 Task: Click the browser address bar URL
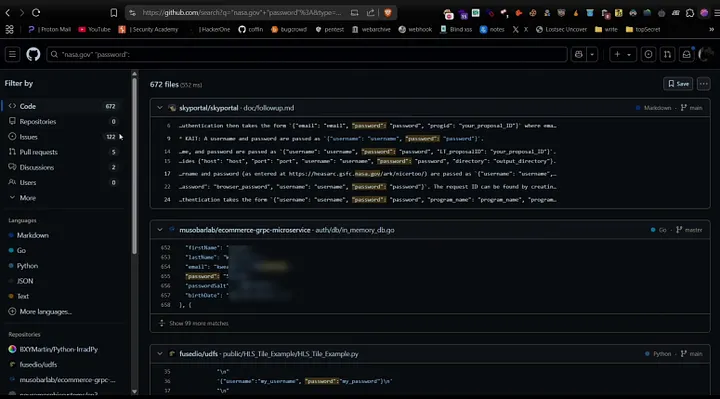(x=242, y=13)
